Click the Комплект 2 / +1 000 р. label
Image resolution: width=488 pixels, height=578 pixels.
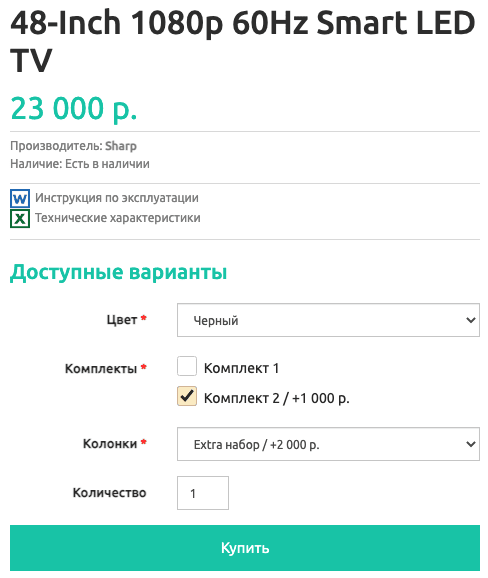click(276, 398)
